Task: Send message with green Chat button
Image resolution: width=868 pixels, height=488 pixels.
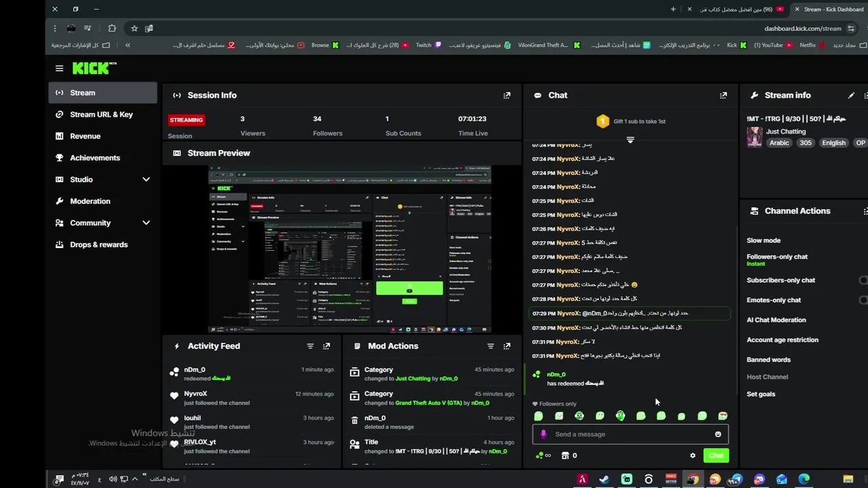Action: coord(716,455)
